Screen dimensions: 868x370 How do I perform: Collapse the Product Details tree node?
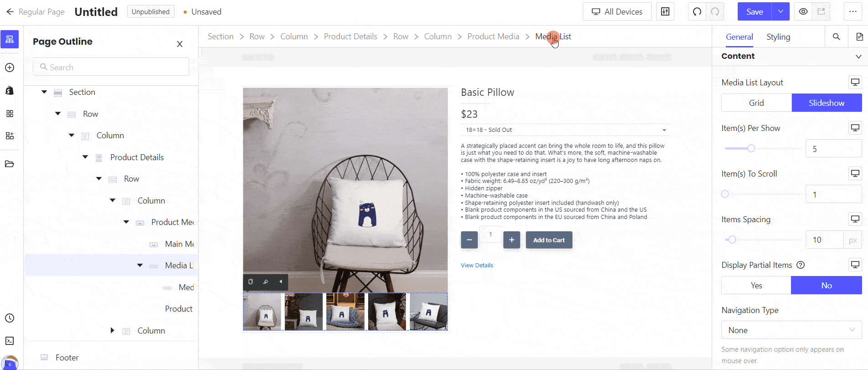tap(85, 157)
